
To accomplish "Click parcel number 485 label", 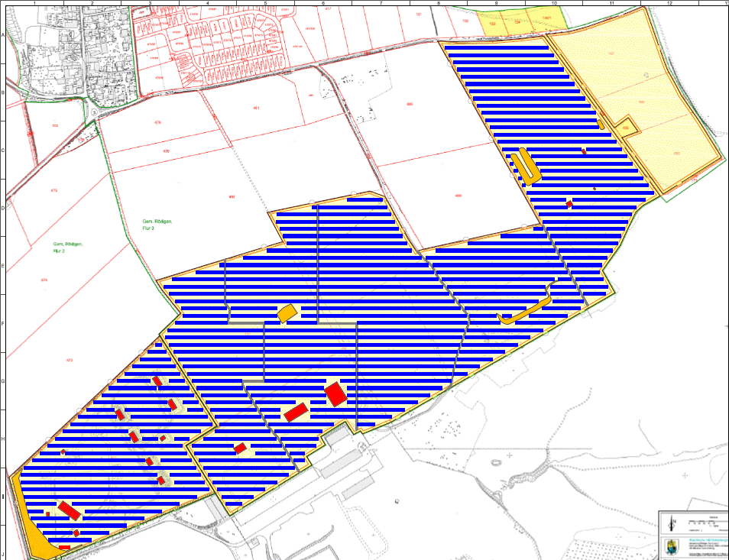I will click(410, 104).
